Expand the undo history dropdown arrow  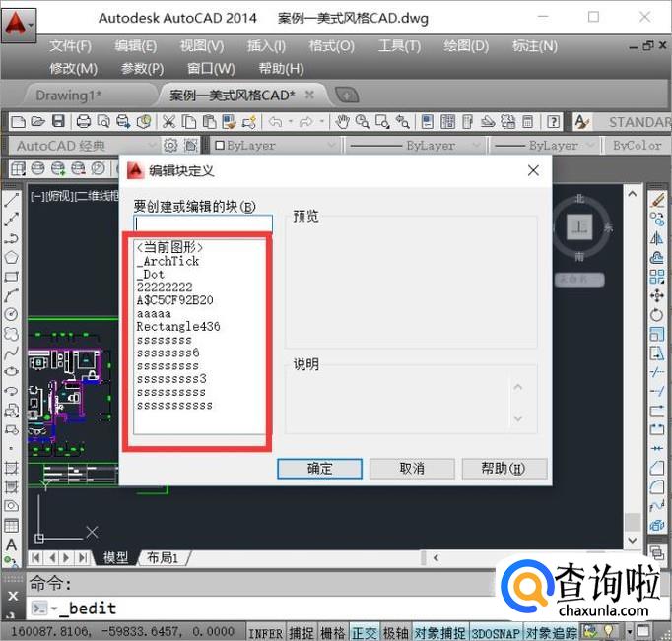coord(291,122)
